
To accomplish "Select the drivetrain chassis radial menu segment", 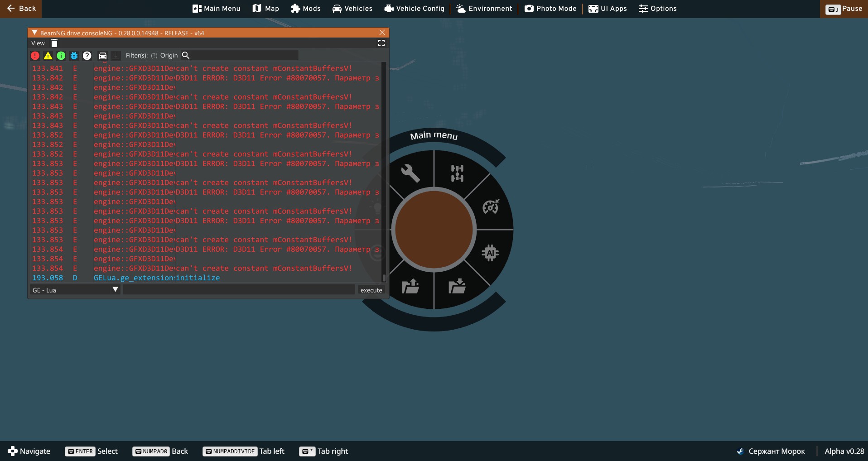I will coord(457,173).
